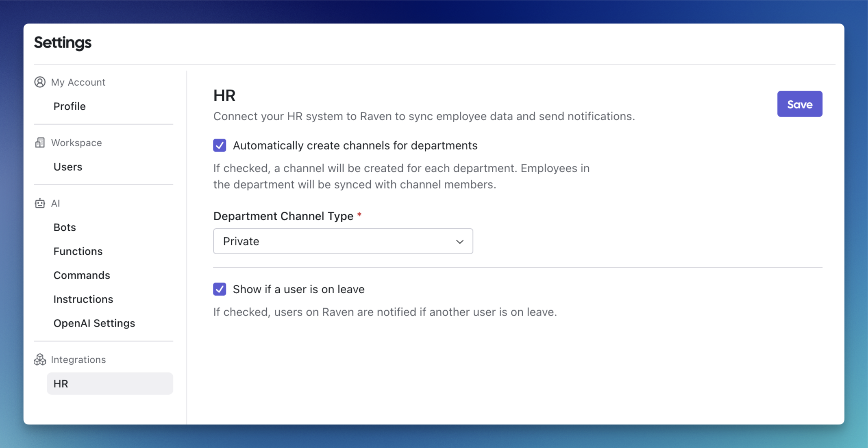
Task: Open the channel type options expander
Action: click(x=460, y=240)
